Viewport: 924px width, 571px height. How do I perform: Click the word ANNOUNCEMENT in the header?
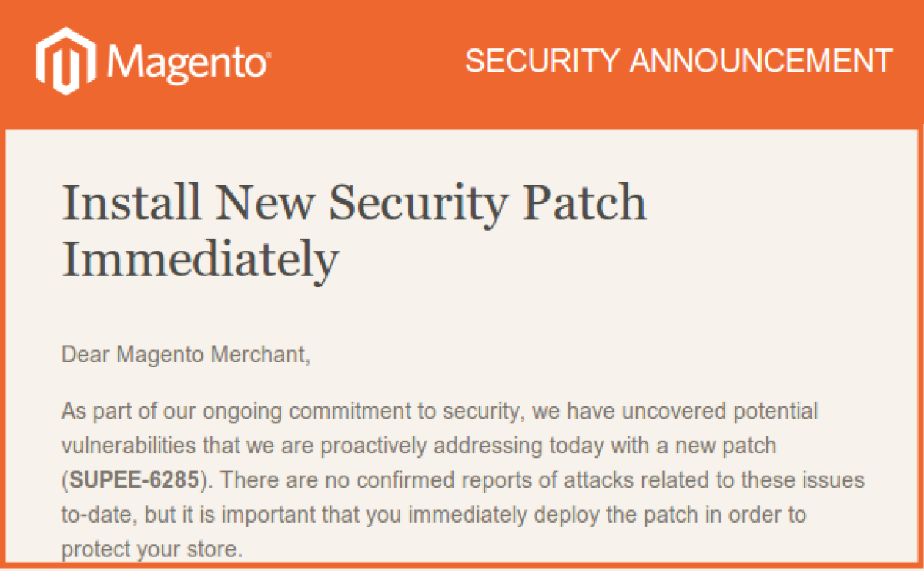[x=761, y=62]
